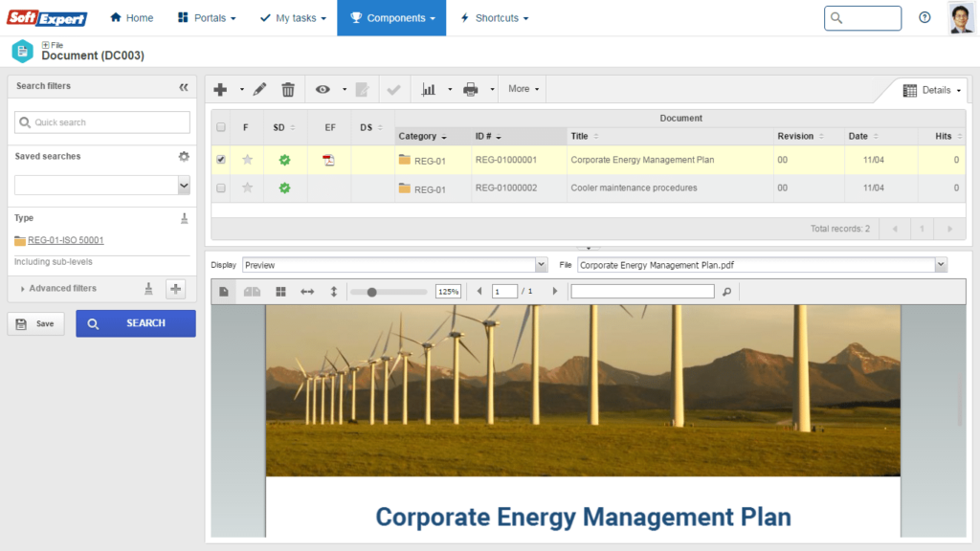Screen dimensions: 980x551
Task: Open the REG-01-ISO 50001 type link
Action: (x=66, y=240)
